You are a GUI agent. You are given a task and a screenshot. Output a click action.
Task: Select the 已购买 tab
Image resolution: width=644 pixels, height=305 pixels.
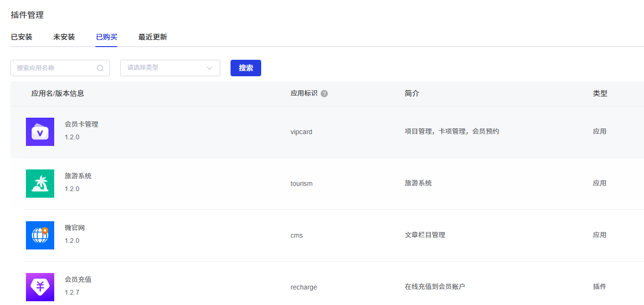(x=107, y=37)
